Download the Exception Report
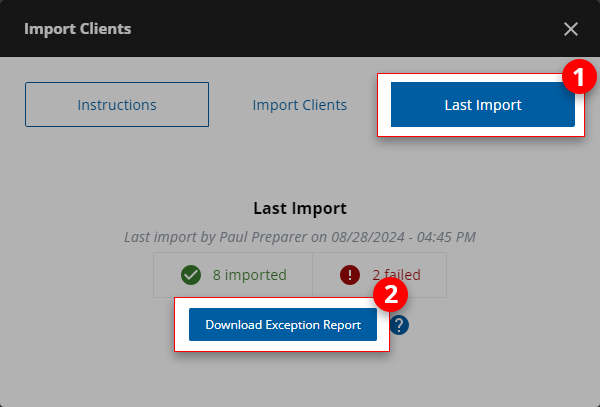This screenshot has height=407, width=600. (283, 325)
